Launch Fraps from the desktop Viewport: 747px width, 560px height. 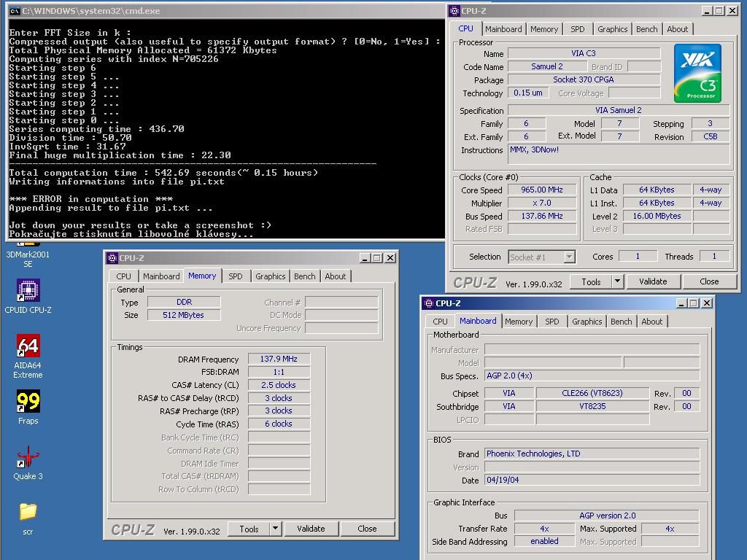point(28,407)
